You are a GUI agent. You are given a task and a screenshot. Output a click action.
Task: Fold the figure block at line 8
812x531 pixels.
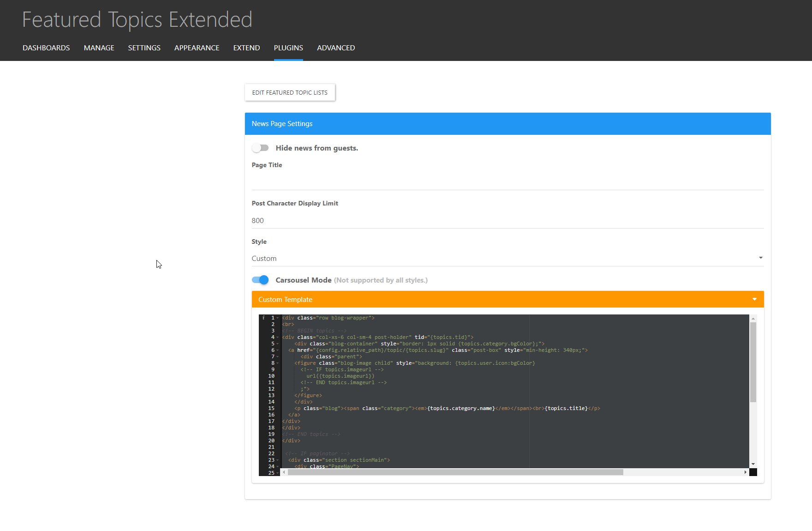click(278, 363)
